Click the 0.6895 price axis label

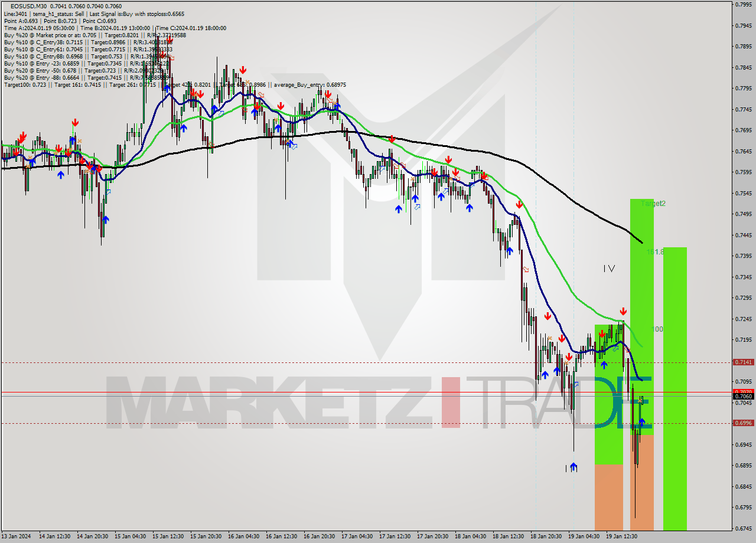click(x=742, y=466)
